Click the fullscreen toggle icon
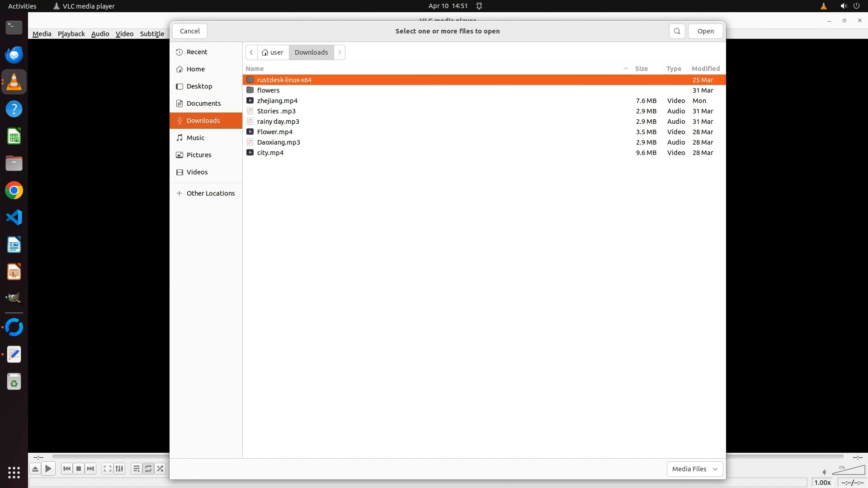 [107, 469]
